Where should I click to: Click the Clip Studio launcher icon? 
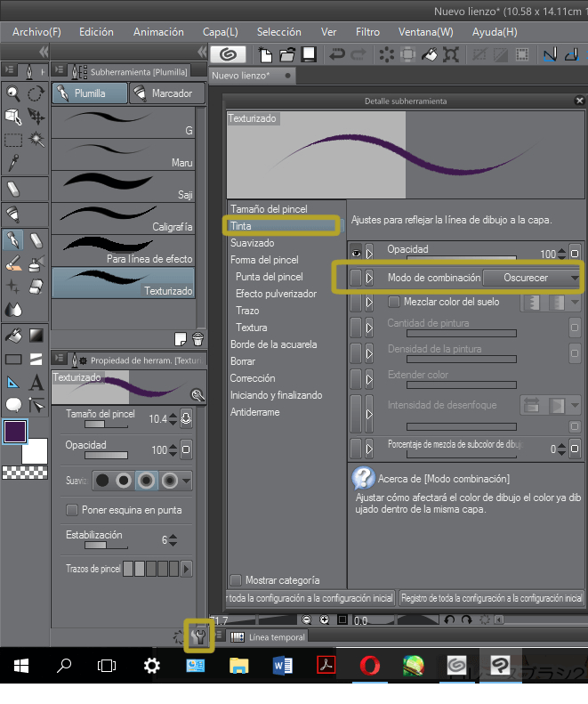pos(227,54)
